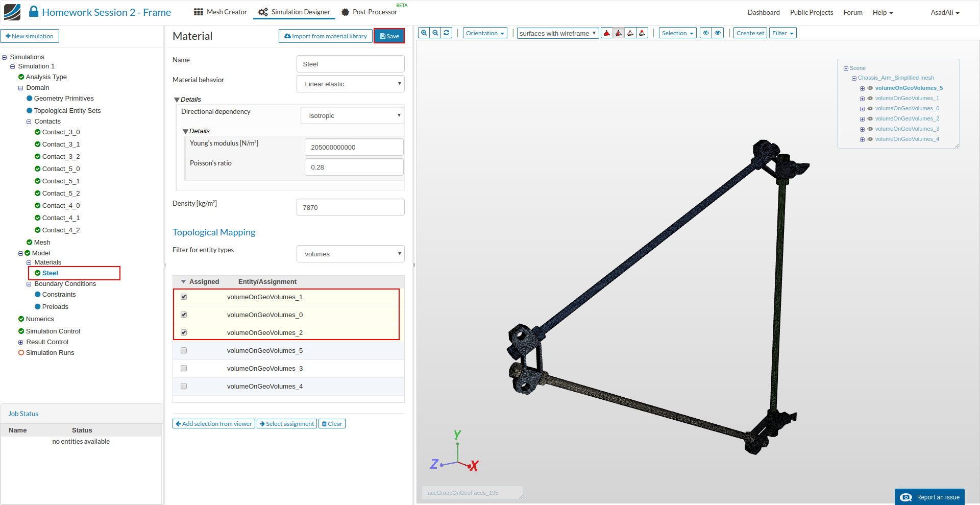The height and width of the screenshot is (505, 980).
Task: Open the Help menu
Action: click(x=883, y=12)
